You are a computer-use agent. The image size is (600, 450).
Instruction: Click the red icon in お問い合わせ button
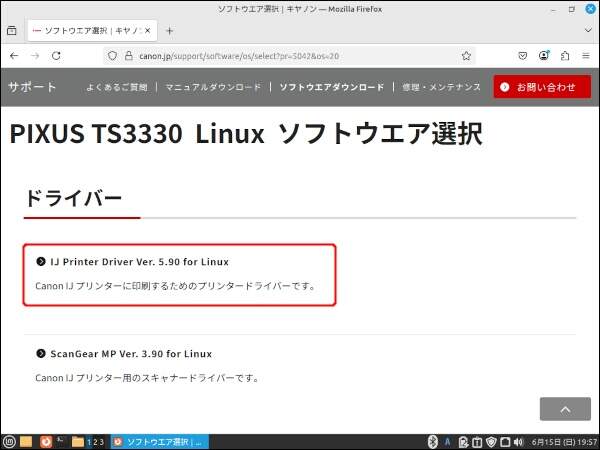[505, 87]
